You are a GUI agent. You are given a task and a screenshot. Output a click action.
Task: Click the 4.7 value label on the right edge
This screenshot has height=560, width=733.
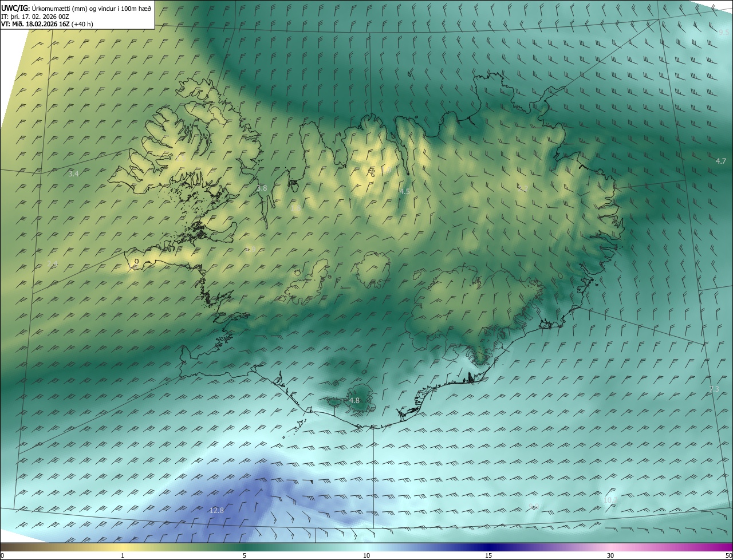coord(720,161)
